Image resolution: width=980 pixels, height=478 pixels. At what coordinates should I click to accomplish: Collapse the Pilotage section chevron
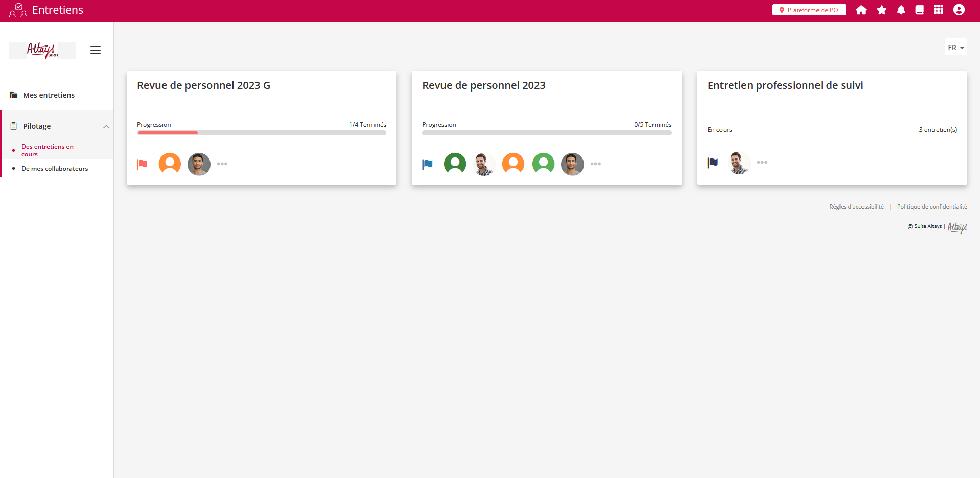[x=106, y=127]
